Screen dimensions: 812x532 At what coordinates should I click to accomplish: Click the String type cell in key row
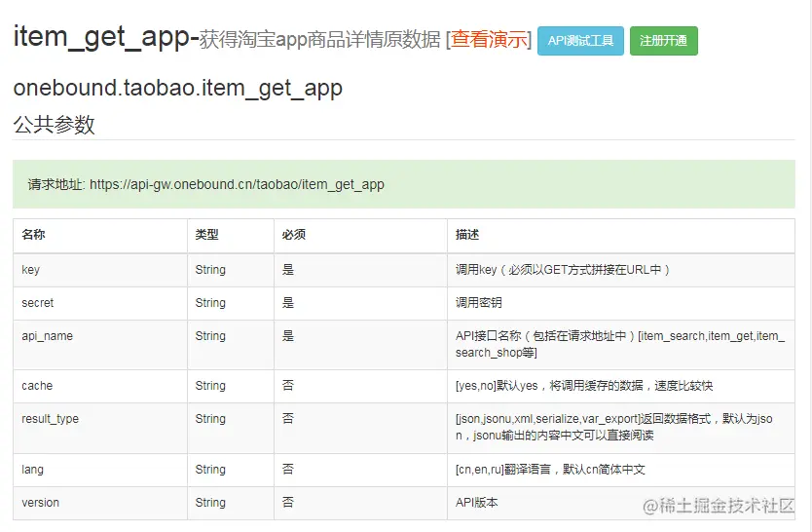(231, 270)
